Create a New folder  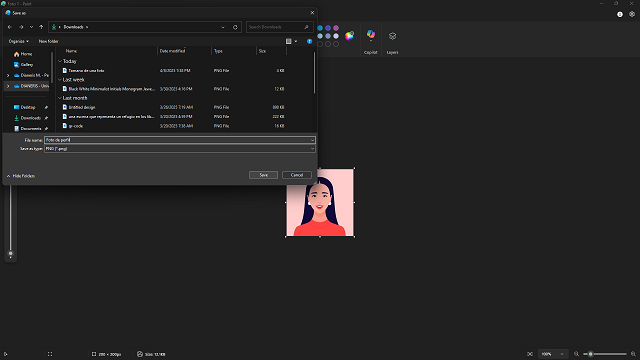coord(49,41)
